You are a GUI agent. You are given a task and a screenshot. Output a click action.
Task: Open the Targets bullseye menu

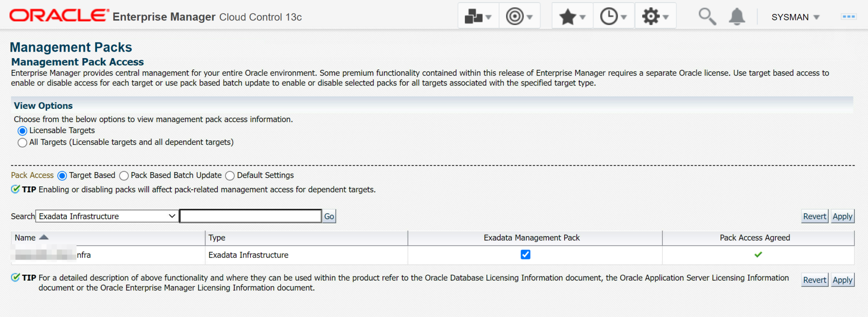click(519, 17)
